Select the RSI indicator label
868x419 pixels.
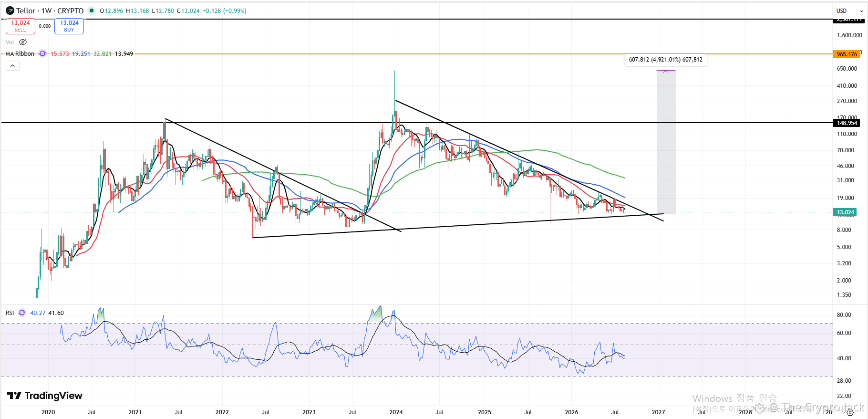(x=10, y=313)
